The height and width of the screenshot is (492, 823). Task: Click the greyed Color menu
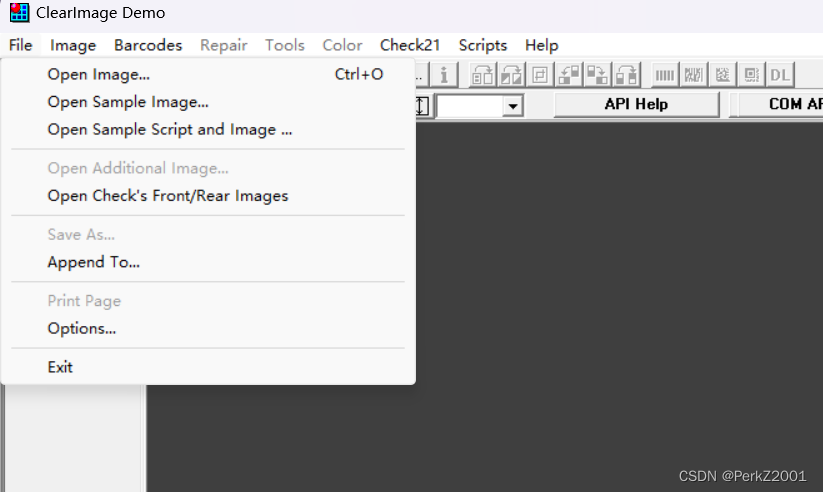tap(342, 45)
